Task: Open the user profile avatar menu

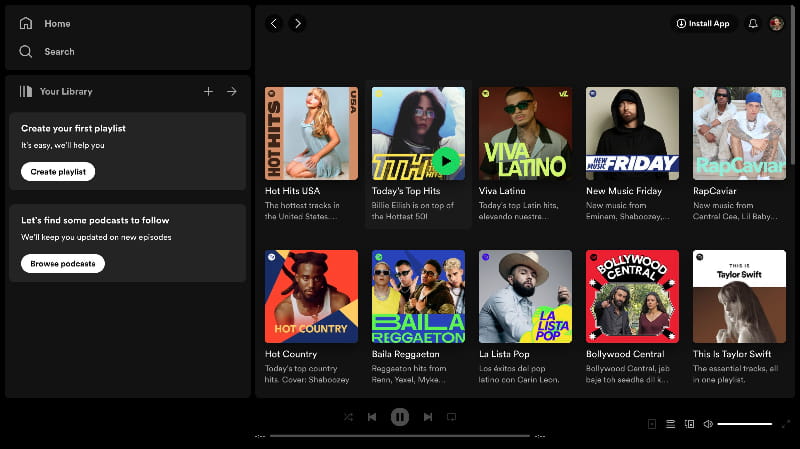Action: (776, 23)
